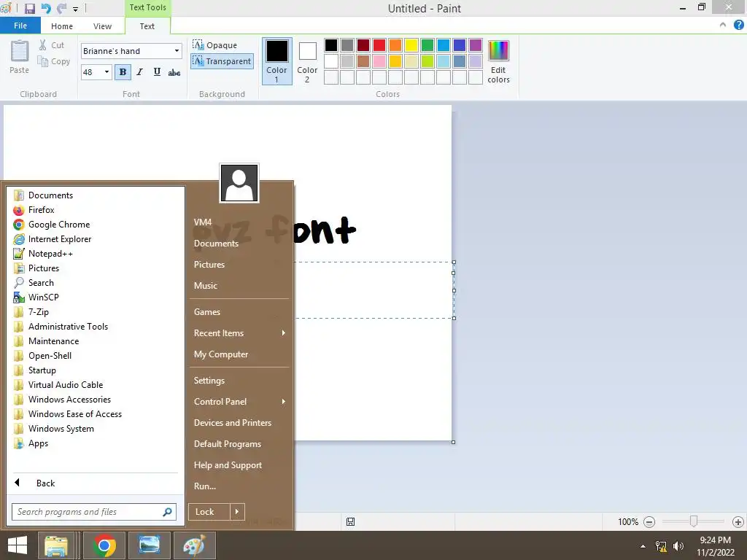This screenshot has height=560, width=747.
Task: Expand Recent Items submenu
Action: [x=239, y=333]
